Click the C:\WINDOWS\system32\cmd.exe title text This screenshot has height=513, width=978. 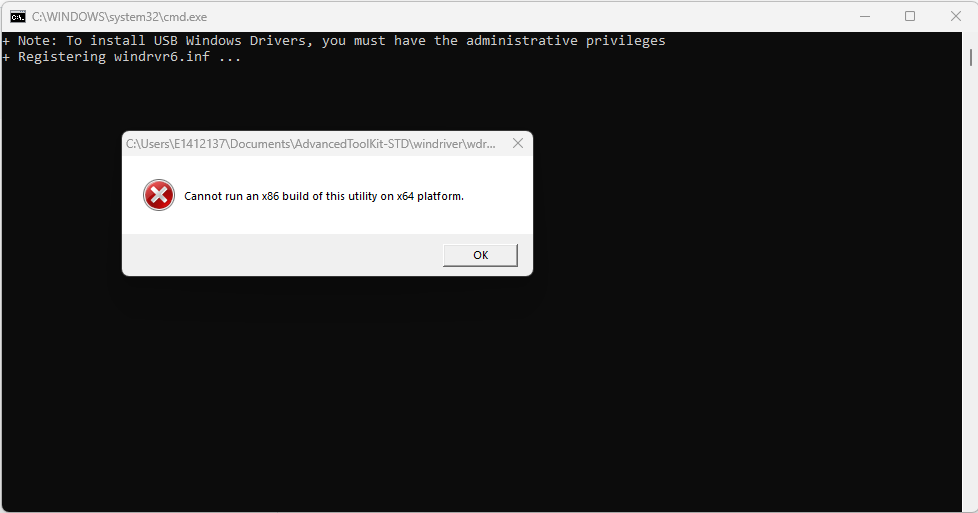coord(120,17)
